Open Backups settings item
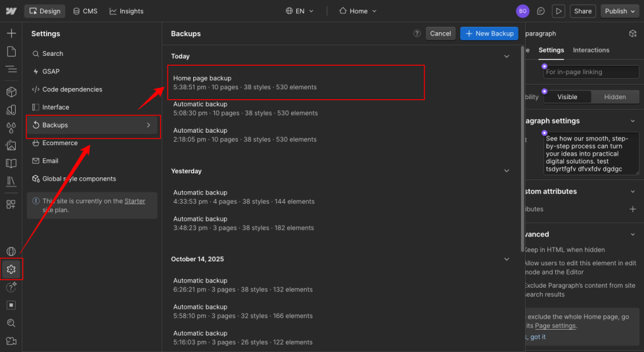The width and height of the screenshot is (644, 352). pyautogui.click(x=92, y=125)
